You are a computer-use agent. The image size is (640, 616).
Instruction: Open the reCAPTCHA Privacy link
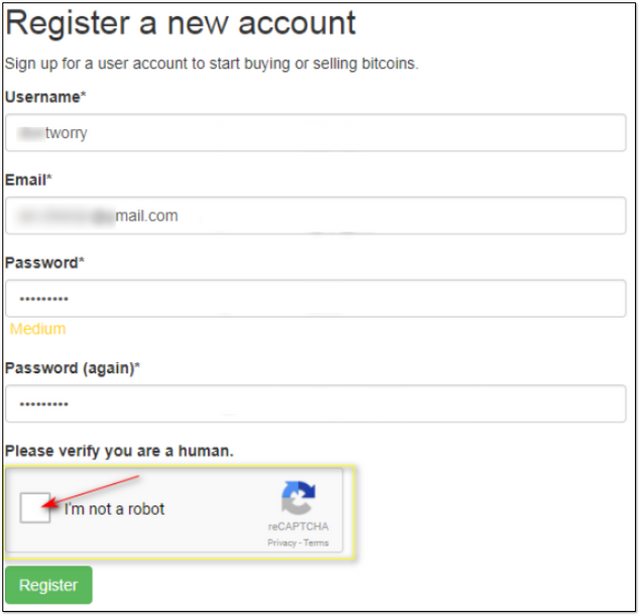tap(281, 542)
